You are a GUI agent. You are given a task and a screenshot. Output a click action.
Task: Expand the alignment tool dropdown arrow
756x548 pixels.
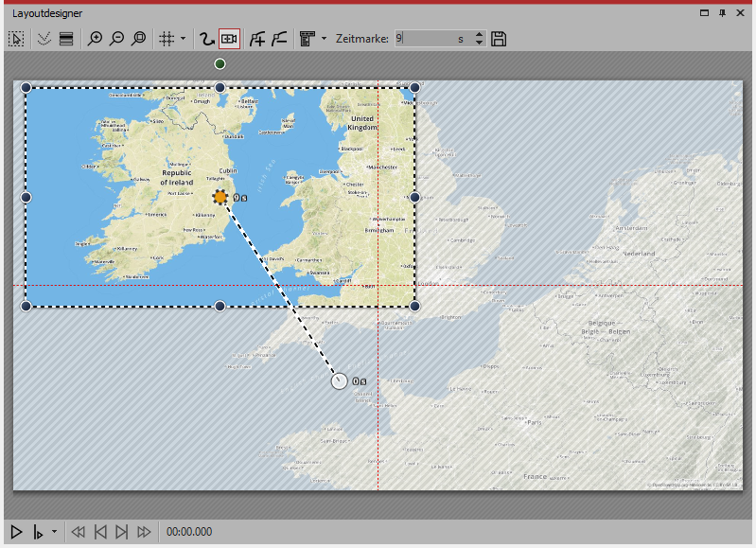coord(325,39)
